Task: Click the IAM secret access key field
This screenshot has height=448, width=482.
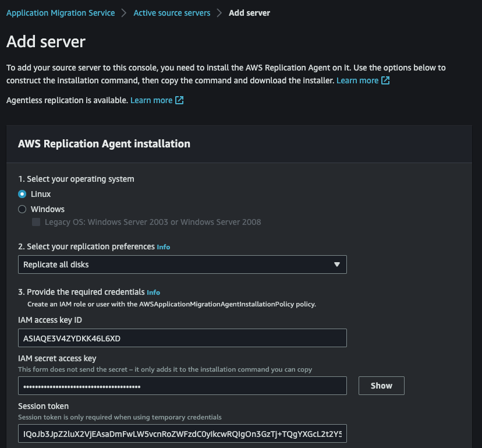Action: (x=182, y=386)
